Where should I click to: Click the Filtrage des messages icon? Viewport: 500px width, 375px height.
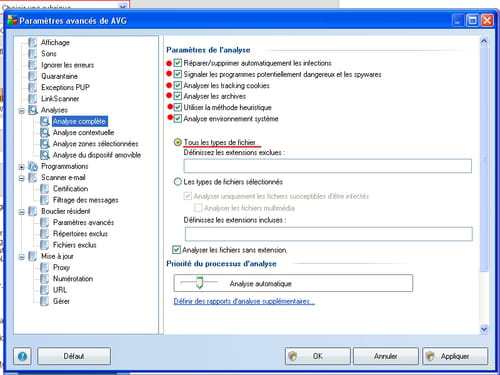point(44,200)
